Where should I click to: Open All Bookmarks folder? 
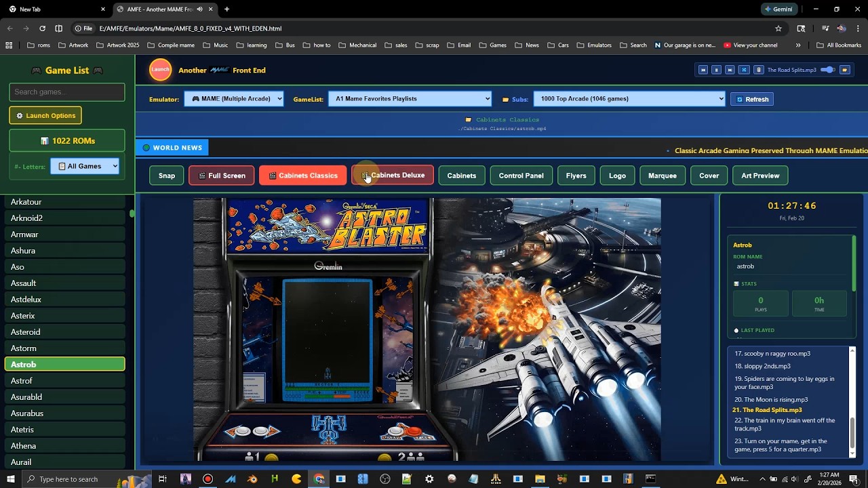point(839,45)
